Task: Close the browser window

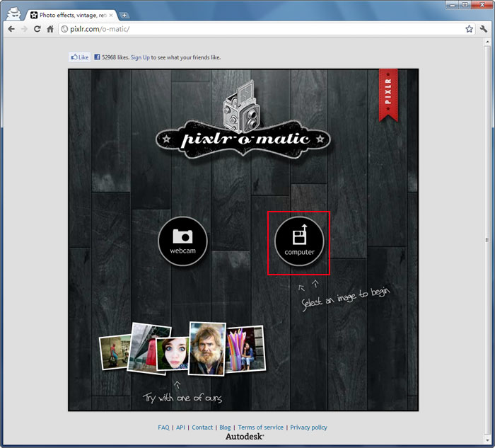Action: (x=482, y=4)
